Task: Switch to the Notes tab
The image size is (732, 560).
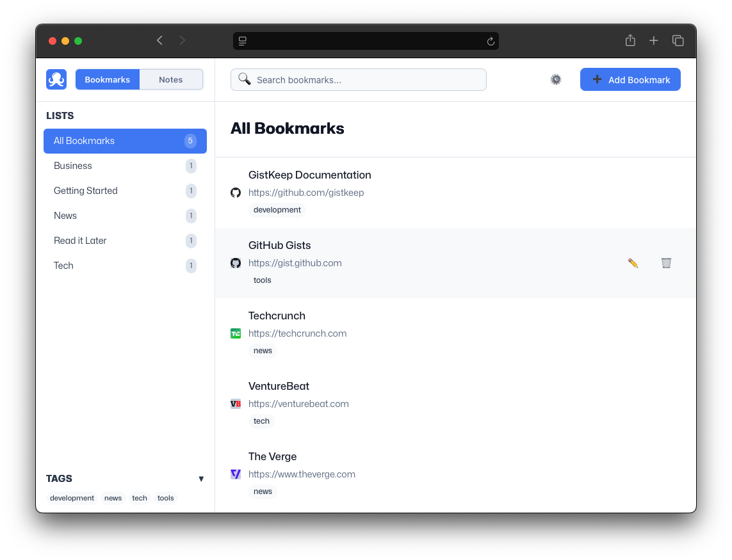Action: (170, 79)
